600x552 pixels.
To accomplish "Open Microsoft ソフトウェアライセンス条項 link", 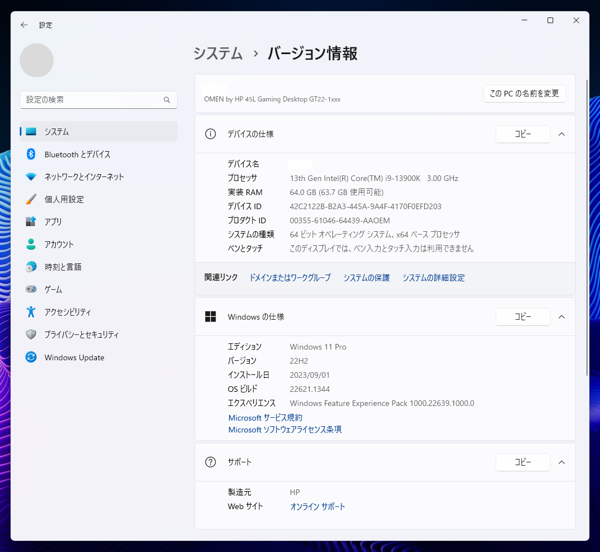I will [285, 430].
